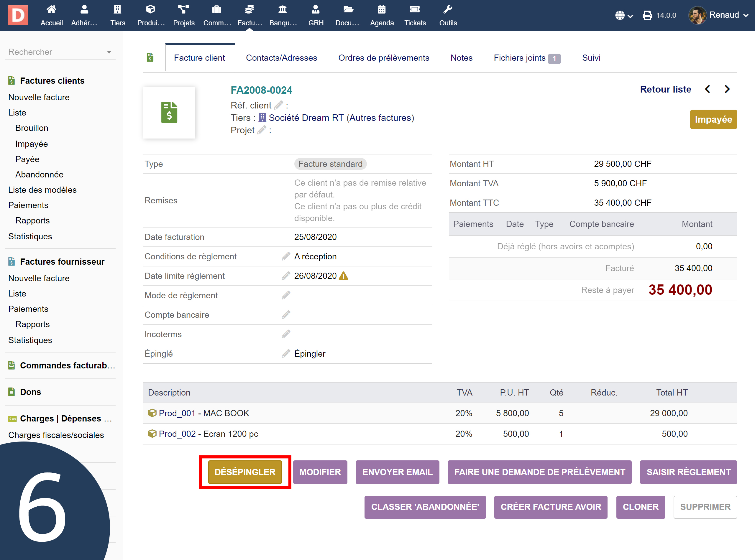Edit Date limite règlement pencil icon
This screenshot has width=755, height=560.
285,276
